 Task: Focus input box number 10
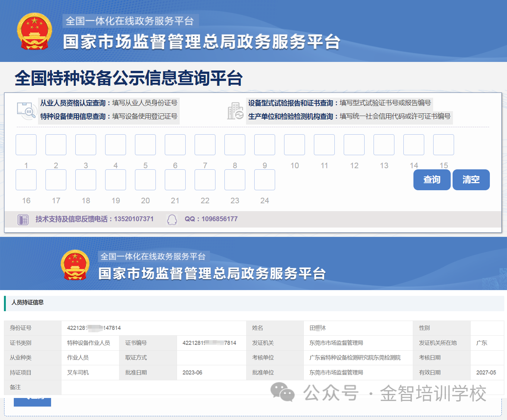coord(295,145)
